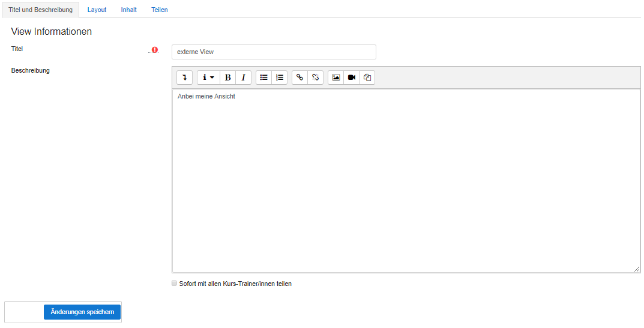This screenshot has width=644, height=328.
Task: Open the Teilen tab
Action: pyautogui.click(x=160, y=10)
